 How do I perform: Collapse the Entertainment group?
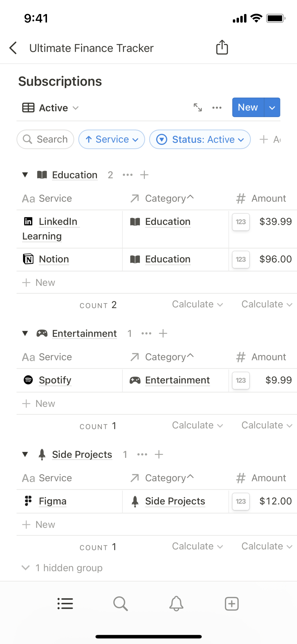[x=25, y=333]
